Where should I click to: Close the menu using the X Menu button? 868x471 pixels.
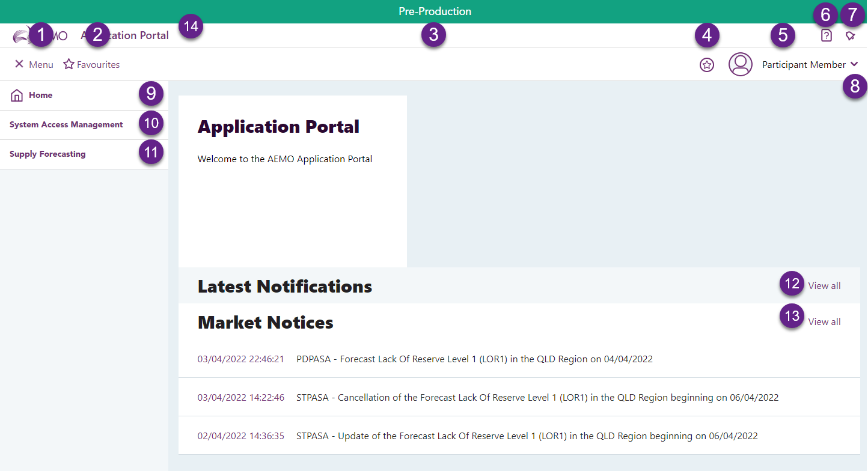pyautogui.click(x=34, y=64)
